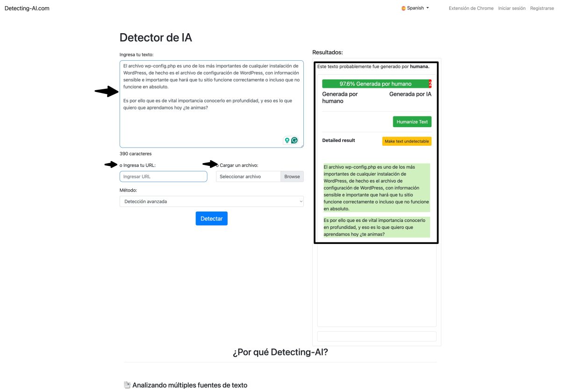Screen dimensions: 561x392
Task: Open the Spanish language dropdown
Action: click(x=415, y=8)
